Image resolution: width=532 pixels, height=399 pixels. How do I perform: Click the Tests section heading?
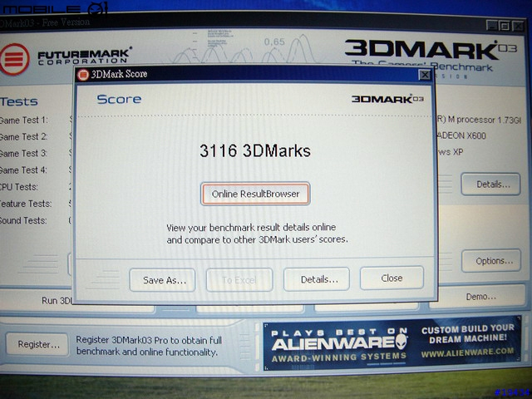pos(18,101)
